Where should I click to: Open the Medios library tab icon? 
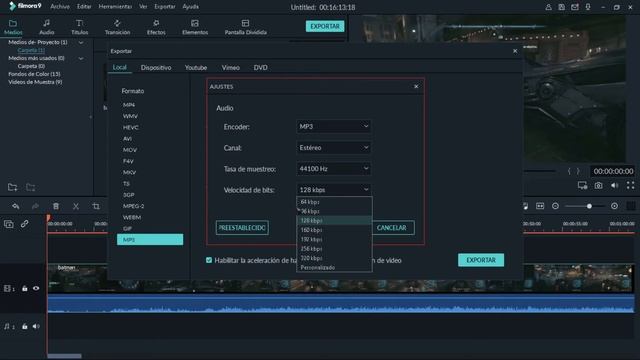[13, 23]
